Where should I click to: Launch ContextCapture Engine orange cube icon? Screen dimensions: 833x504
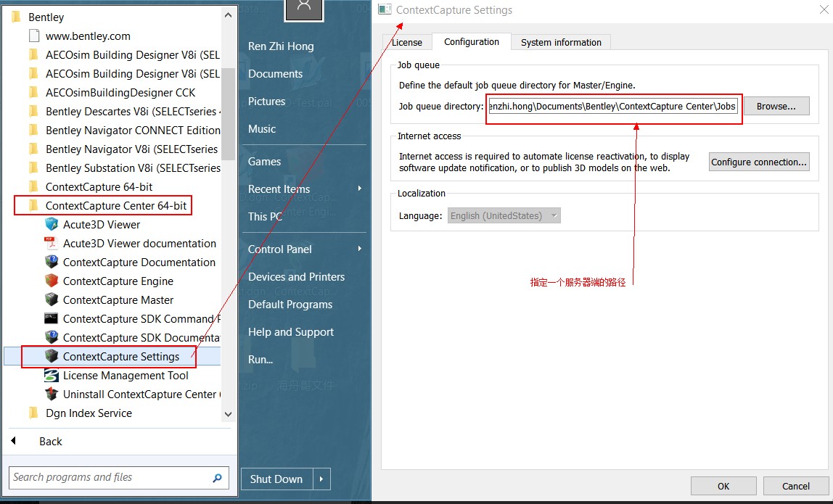pos(52,281)
